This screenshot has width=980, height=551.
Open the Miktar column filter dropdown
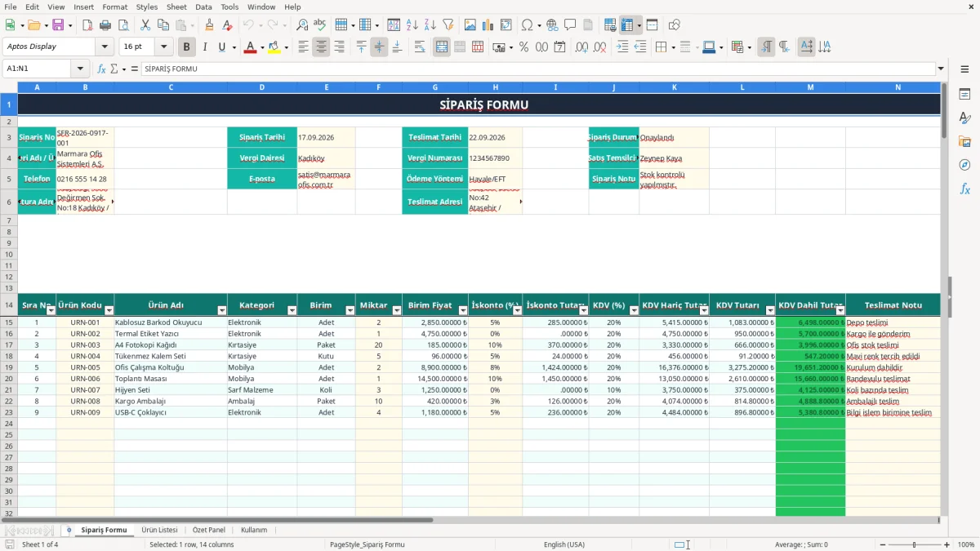click(x=397, y=311)
